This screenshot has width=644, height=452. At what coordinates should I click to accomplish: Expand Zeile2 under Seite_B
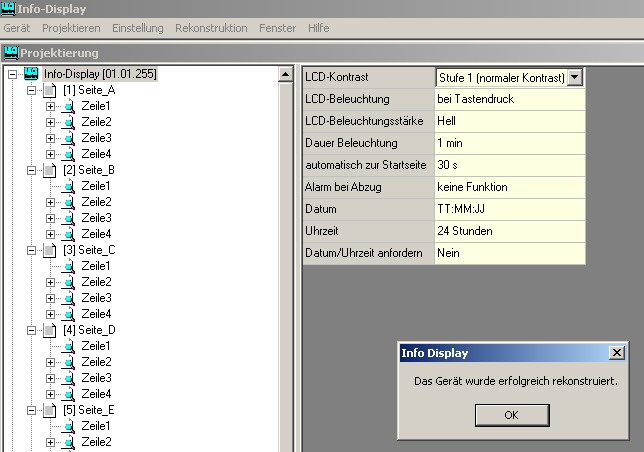click(x=50, y=202)
